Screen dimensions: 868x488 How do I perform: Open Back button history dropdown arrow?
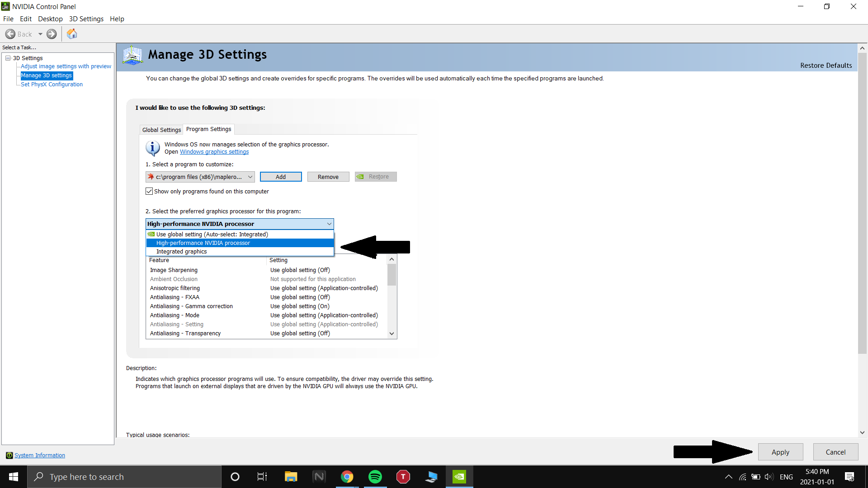point(40,34)
